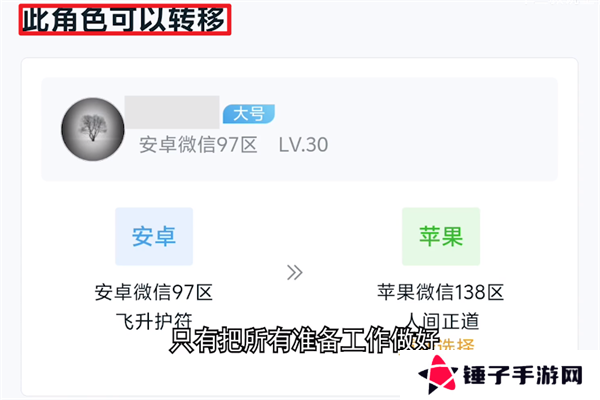The width and height of the screenshot is (600, 400).
Task: Open the 锤子手游网 watermark text
Action: [523, 375]
